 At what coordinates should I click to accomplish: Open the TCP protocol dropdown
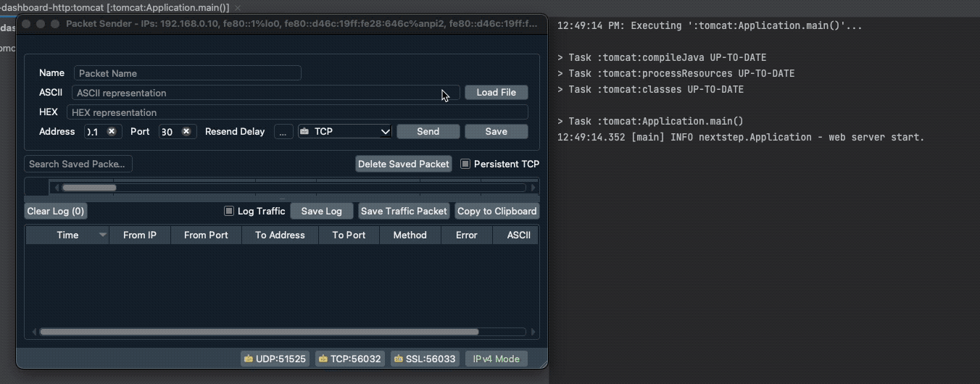345,132
